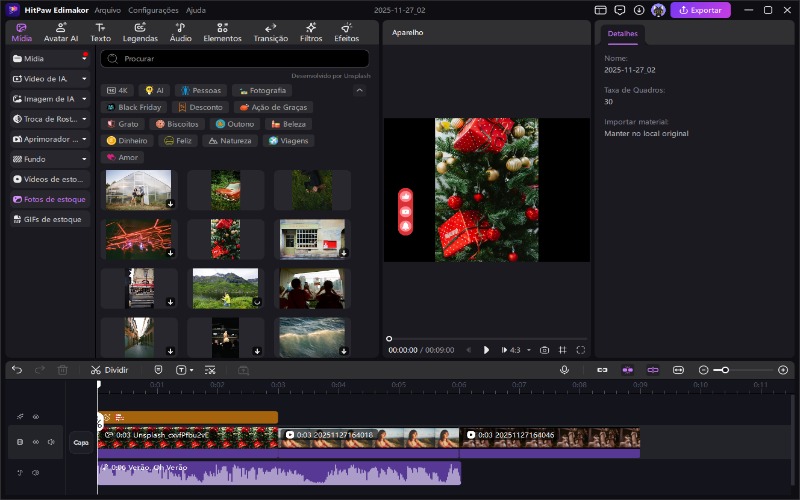800x500 pixels.
Task: Open the text tool dropdown arrow
Action: tap(191, 370)
